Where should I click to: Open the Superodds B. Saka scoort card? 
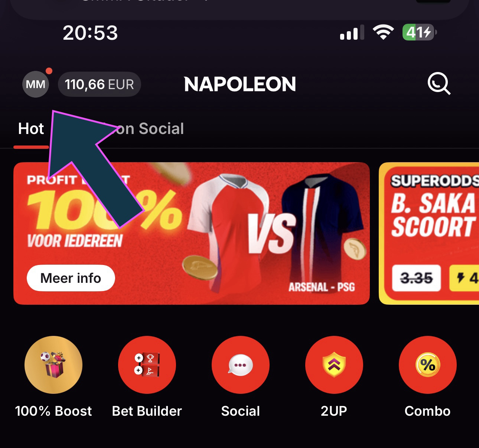[429, 233]
